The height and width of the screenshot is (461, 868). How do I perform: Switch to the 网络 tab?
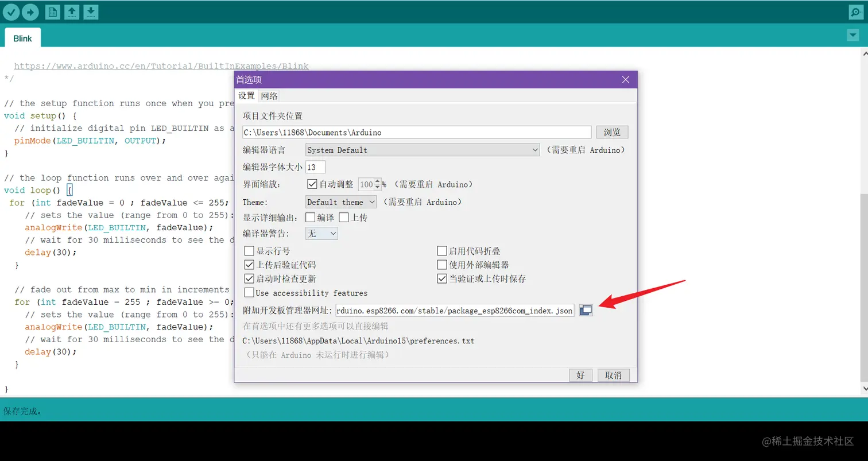269,96
